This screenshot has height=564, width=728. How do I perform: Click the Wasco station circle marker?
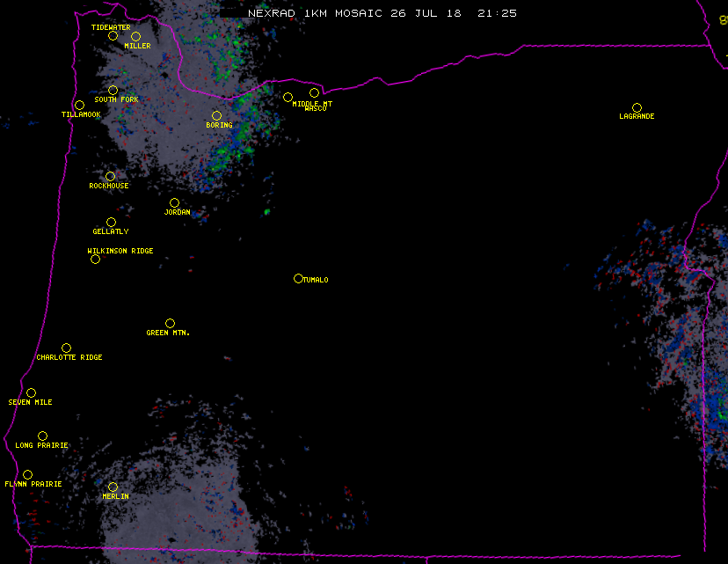[x=314, y=92]
